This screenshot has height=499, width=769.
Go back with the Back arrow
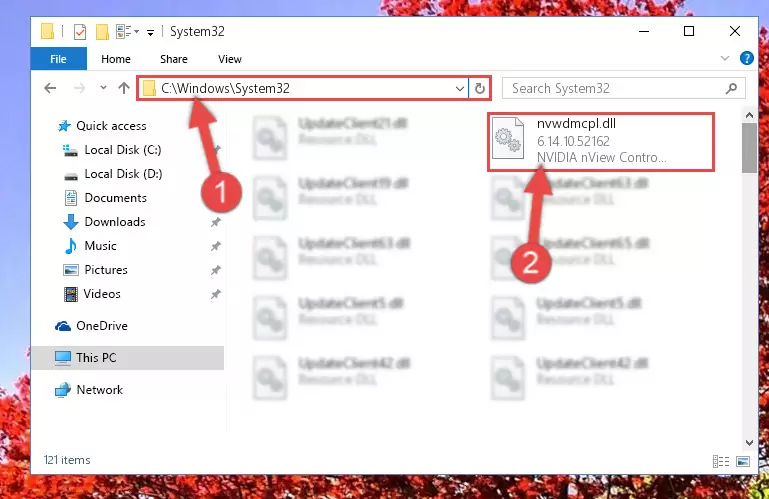50,88
